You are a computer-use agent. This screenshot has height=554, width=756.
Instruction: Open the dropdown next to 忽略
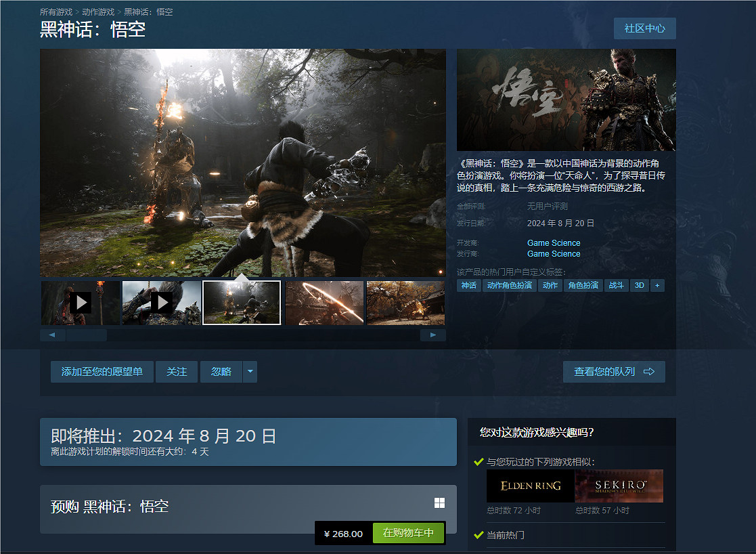pyautogui.click(x=250, y=371)
